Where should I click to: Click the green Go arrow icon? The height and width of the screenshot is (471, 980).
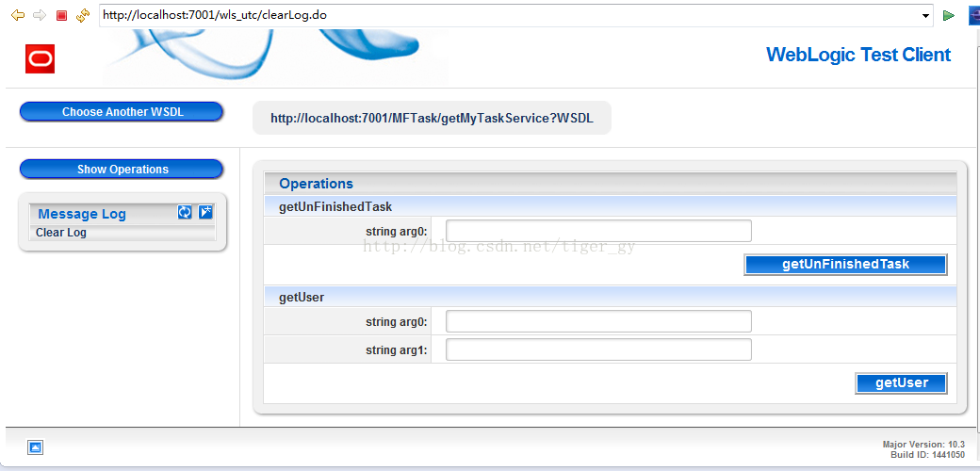point(949,16)
